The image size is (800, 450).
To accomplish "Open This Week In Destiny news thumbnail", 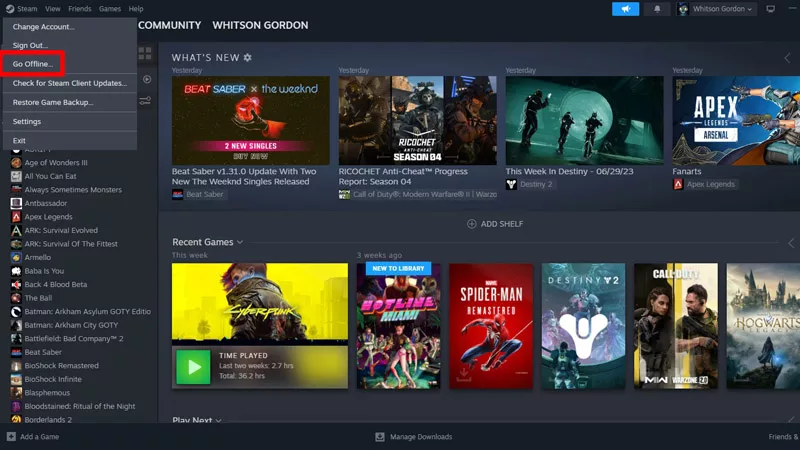I will click(585, 120).
